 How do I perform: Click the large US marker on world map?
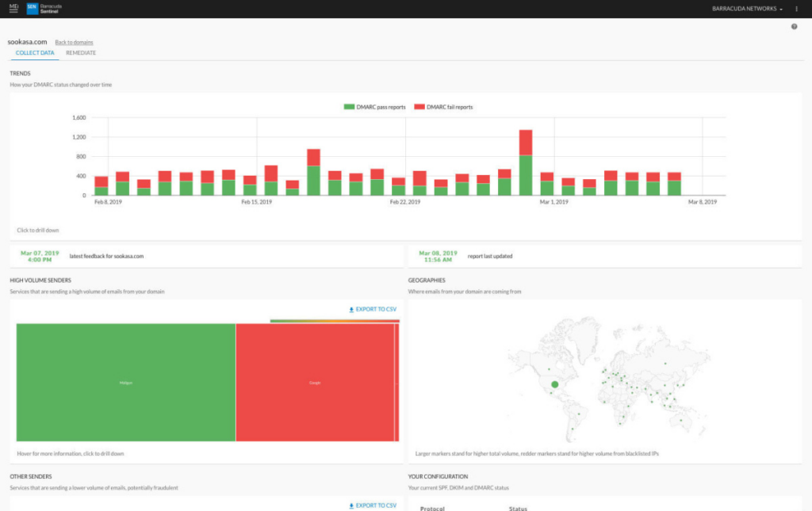(554, 384)
